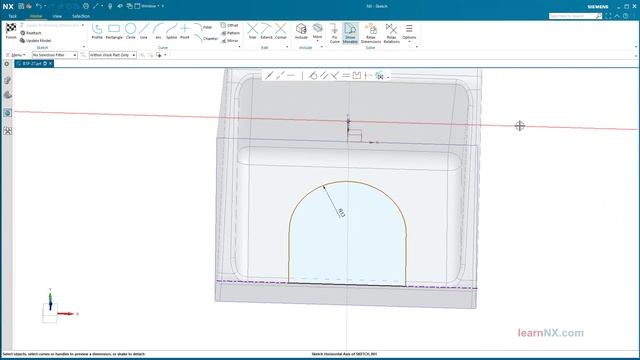The width and height of the screenshot is (640, 360).
Task: Open the Assembly Navigator sidebar icon
Action: click(7, 95)
